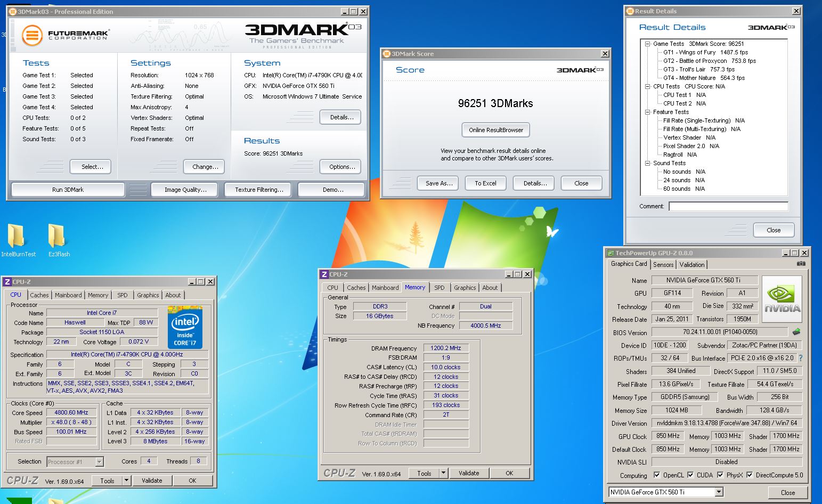Image resolution: width=822 pixels, height=504 pixels.
Task: Toggle the DirectCompute 5.0 checkbox
Action: click(750, 475)
